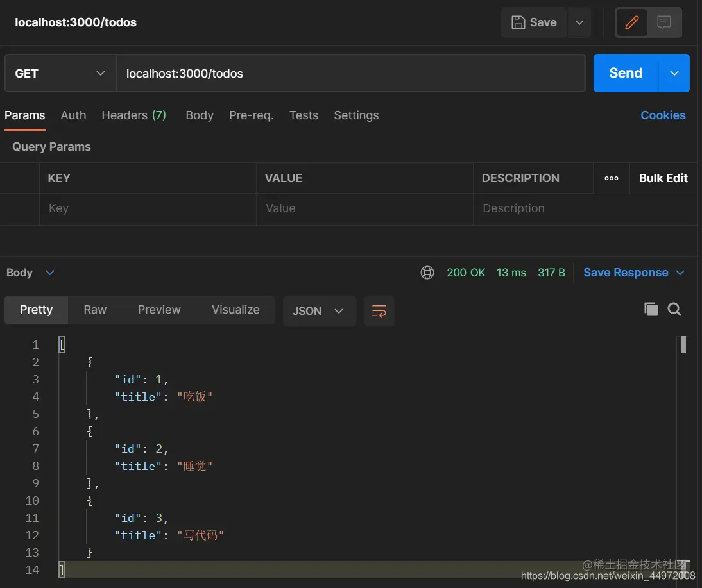Select the Preview view tab
Image resolution: width=702 pixels, height=588 pixels.
pos(159,310)
